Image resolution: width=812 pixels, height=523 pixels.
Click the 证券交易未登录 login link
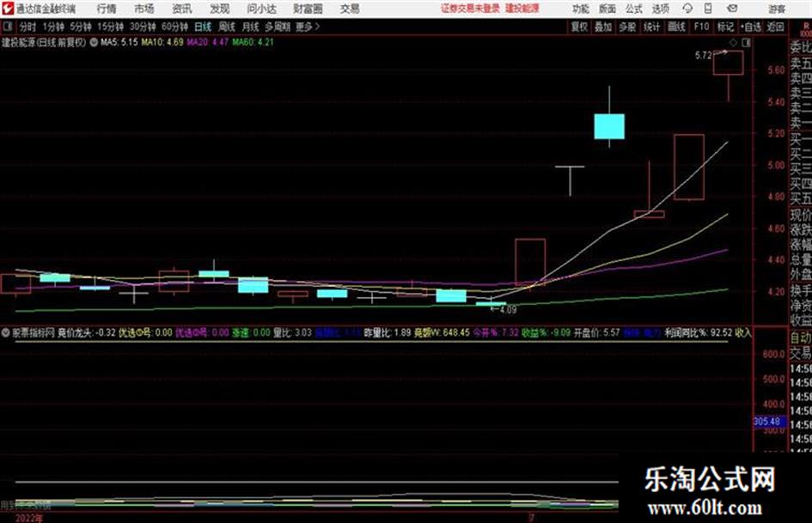[470, 9]
